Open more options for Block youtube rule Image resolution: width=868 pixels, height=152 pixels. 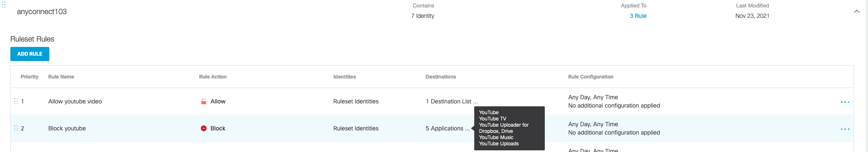pos(845,129)
